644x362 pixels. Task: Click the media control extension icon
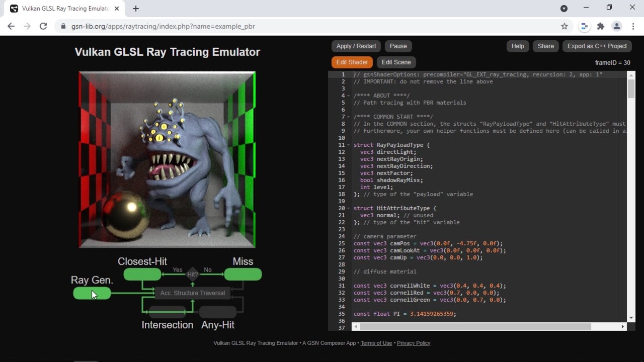click(584, 26)
